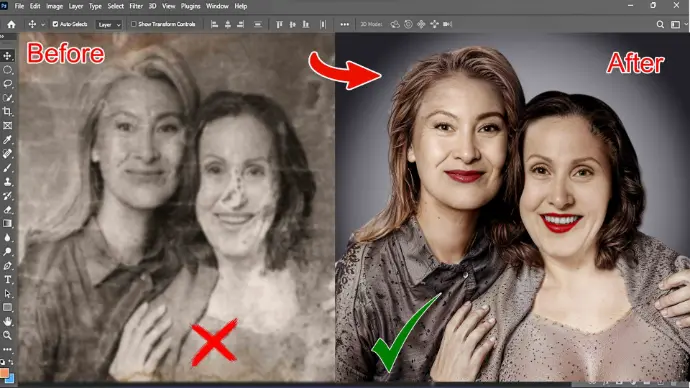Select the Zoom tool in the toolbox
The height and width of the screenshot is (388, 690).
point(7,336)
